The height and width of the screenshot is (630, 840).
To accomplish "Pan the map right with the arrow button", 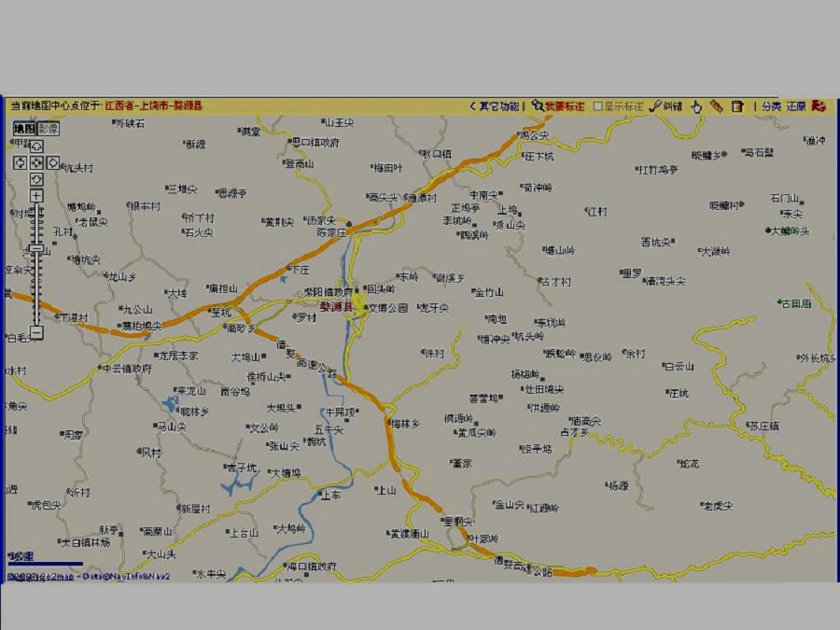I will click(x=53, y=162).
